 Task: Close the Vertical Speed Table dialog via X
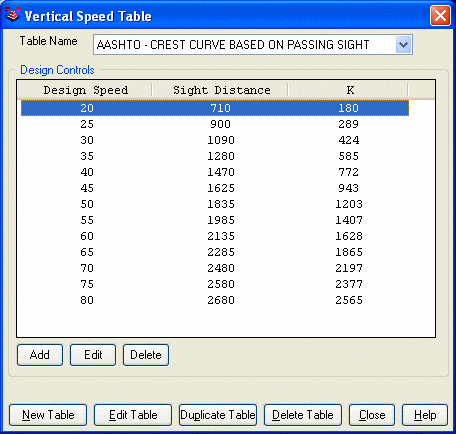[440, 15]
